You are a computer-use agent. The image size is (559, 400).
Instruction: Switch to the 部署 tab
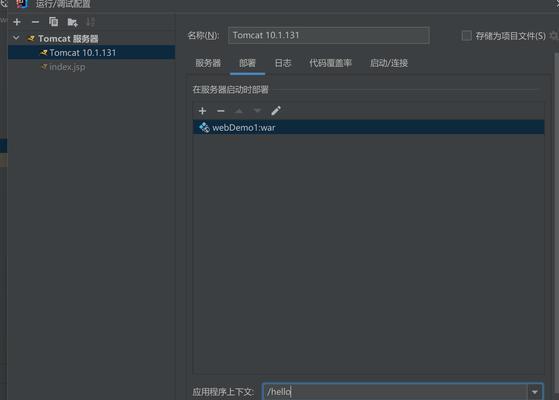(247, 63)
